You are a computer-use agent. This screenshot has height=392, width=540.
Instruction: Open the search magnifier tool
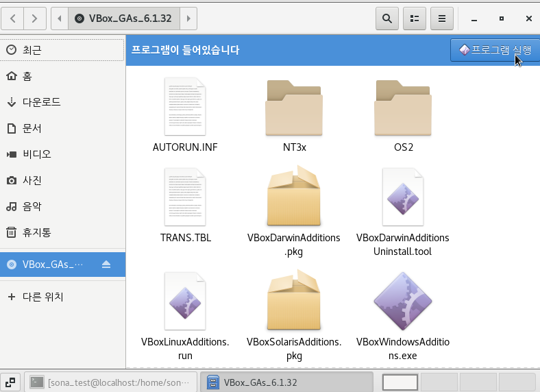pyautogui.click(x=387, y=19)
